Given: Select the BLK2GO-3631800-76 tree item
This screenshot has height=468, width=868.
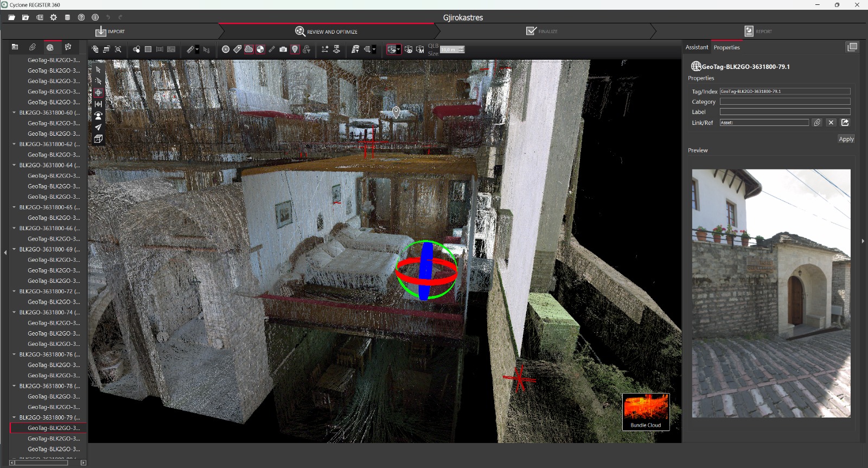Looking at the screenshot, I should [x=49, y=355].
